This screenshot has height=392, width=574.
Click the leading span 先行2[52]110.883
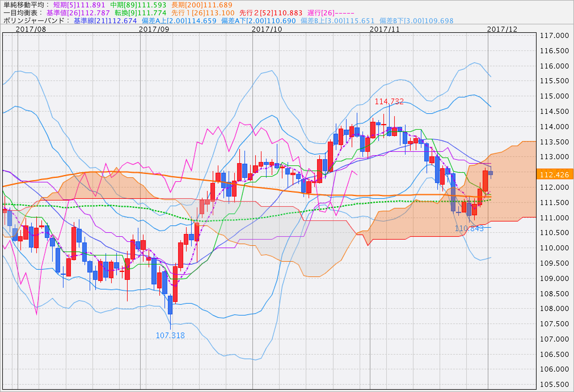pos(271,13)
